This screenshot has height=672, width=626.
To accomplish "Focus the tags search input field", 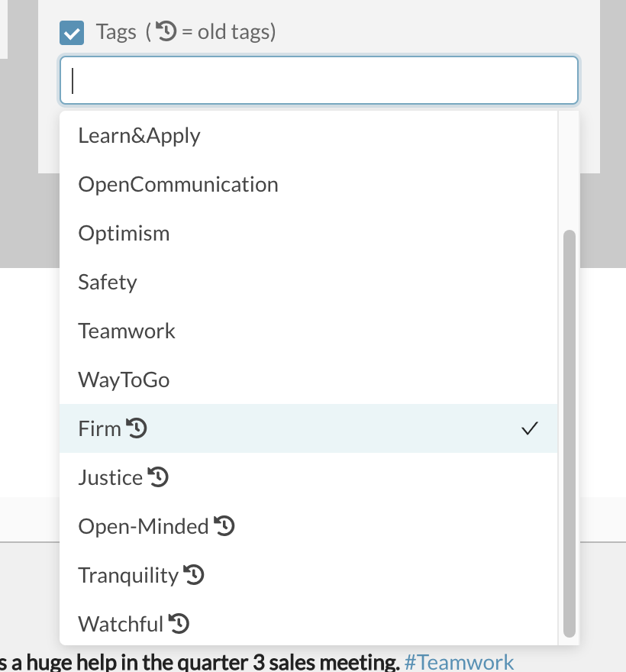I will click(x=319, y=80).
